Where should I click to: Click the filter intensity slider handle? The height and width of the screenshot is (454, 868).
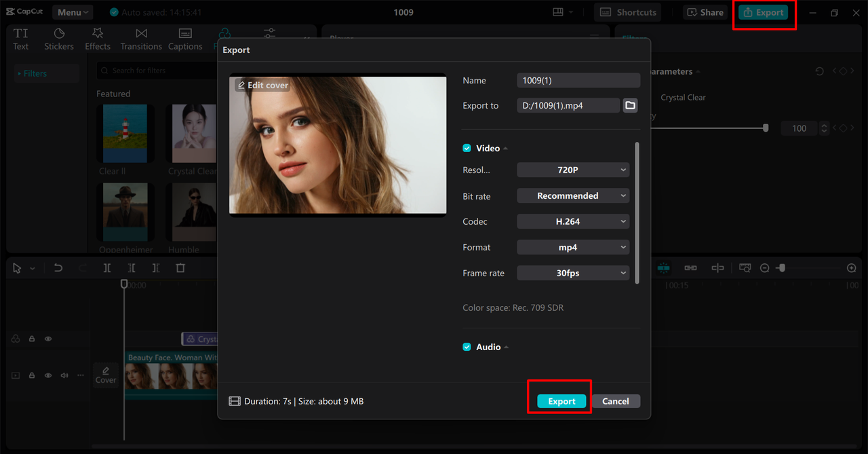766,128
